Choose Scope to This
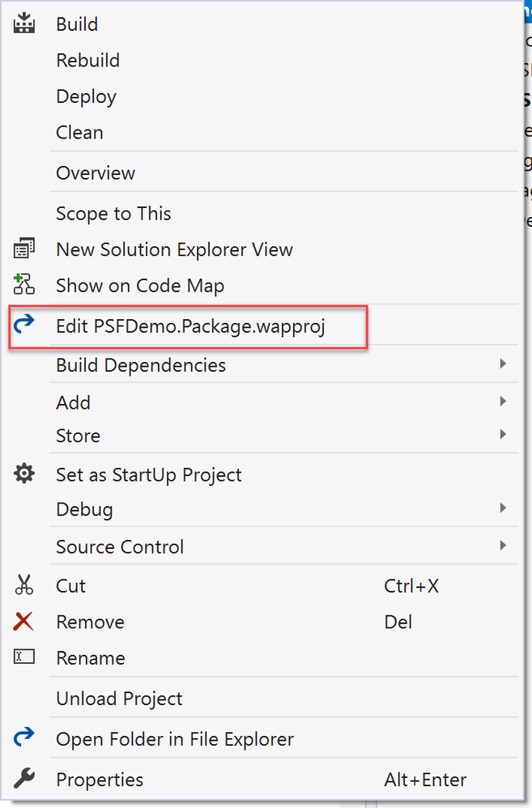 pyautogui.click(x=113, y=214)
